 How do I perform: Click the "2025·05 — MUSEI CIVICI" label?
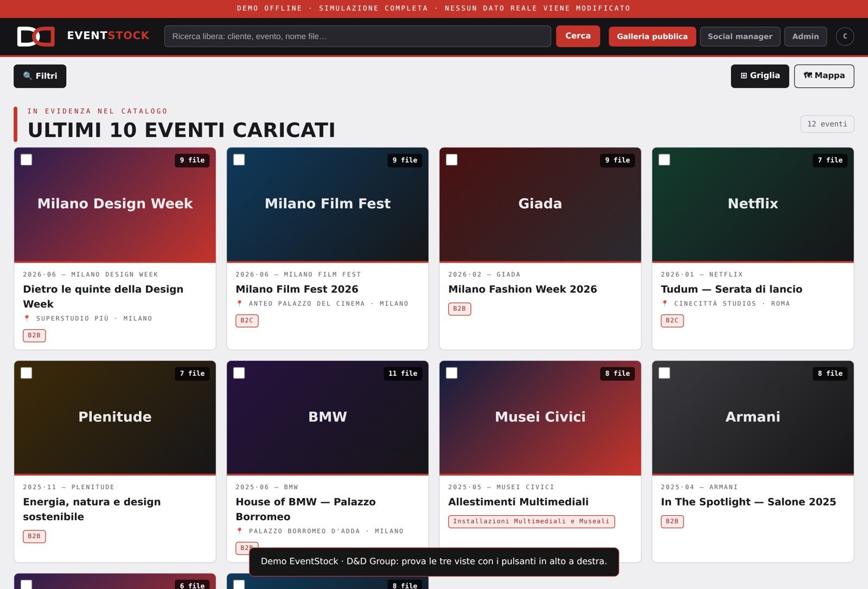coord(501,487)
